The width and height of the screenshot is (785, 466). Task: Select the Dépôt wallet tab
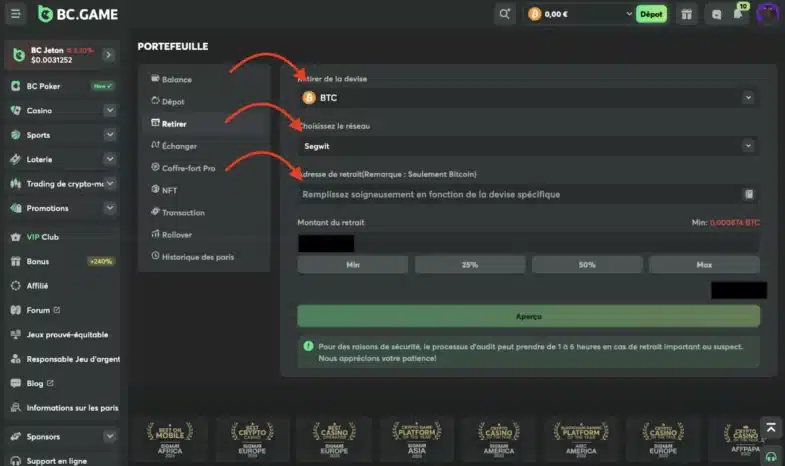click(204, 101)
